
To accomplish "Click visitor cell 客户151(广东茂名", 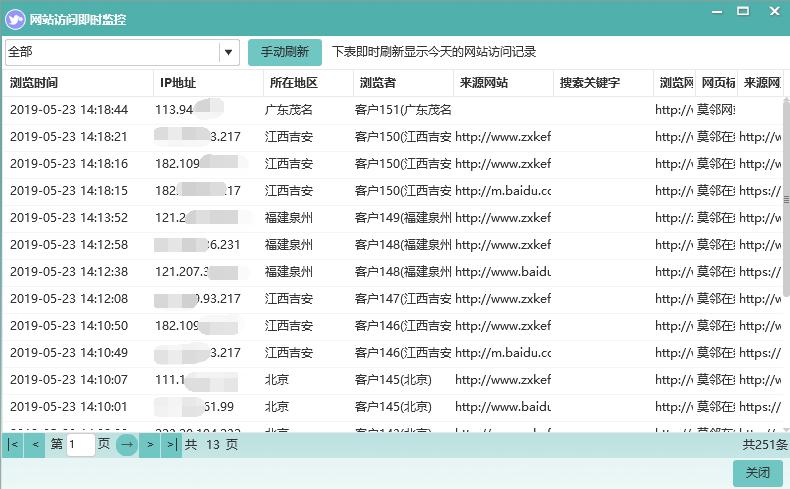I will pyautogui.click(x=403, y=110).
